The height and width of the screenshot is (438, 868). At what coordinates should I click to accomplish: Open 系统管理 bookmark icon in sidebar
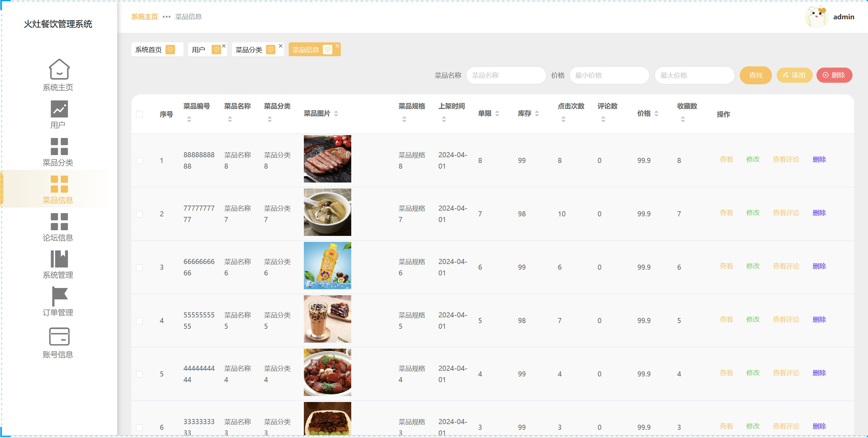pyautogui.click(x=59, y=259)
